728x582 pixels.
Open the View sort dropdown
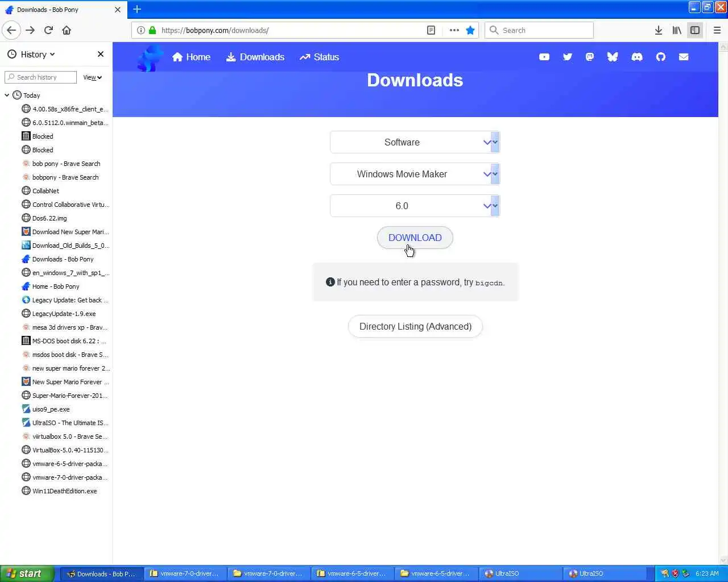click(x=92, y=77)
